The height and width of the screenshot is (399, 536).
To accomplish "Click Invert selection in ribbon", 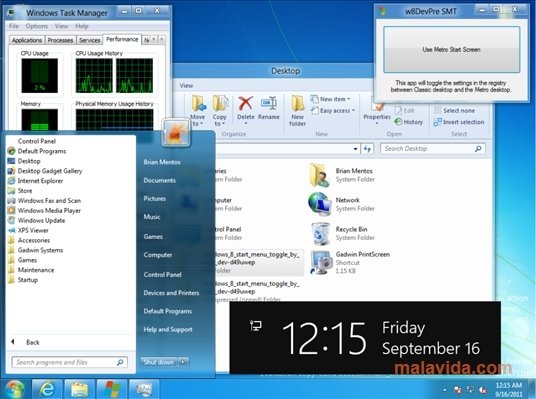I will 459,122.
